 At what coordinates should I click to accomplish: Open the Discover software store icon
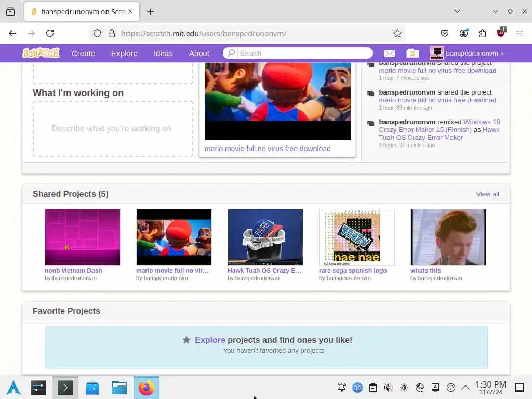point(92,388)
